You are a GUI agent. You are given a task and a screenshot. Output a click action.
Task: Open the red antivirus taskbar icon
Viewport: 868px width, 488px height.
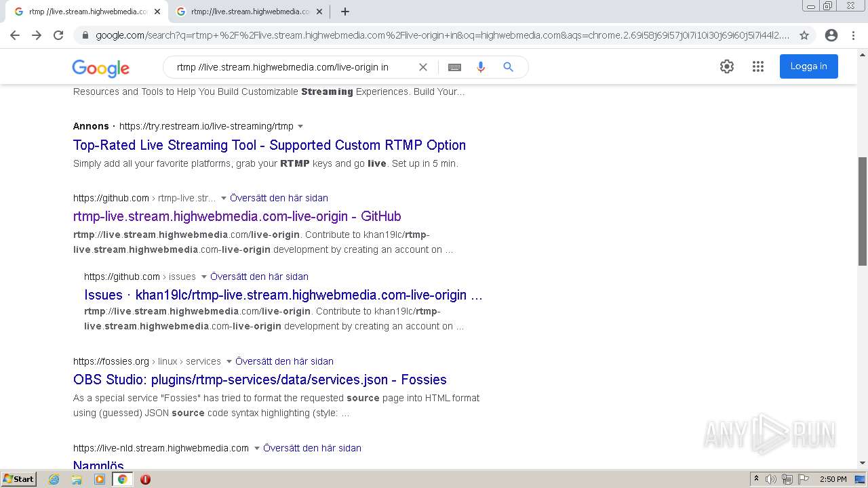click(145, 479)
